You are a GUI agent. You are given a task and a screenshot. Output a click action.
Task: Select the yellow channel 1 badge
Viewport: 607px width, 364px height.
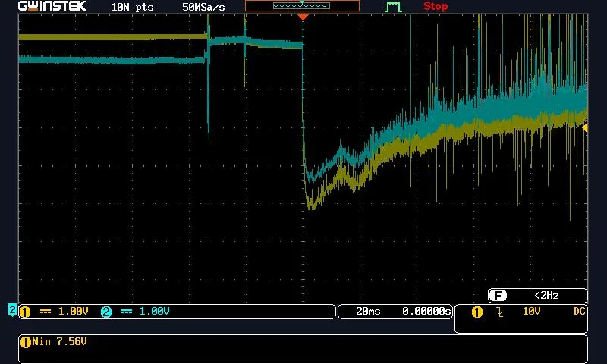click(x=25, y=312)
